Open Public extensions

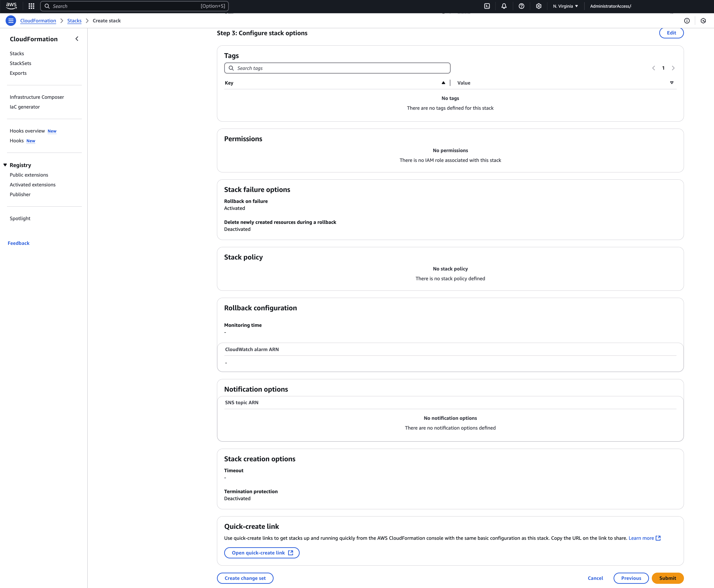(x=29, y=175)
